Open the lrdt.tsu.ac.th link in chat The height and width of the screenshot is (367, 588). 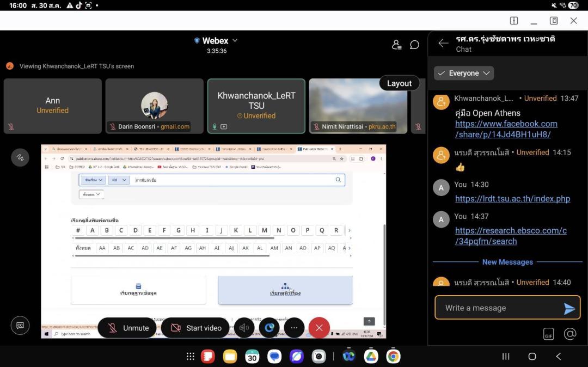[512, 199]
